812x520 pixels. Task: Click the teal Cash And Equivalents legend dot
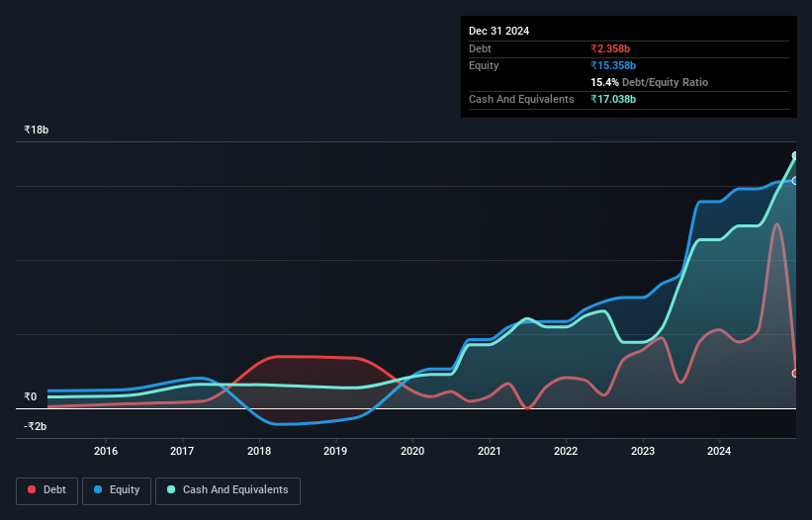[171, 489]
